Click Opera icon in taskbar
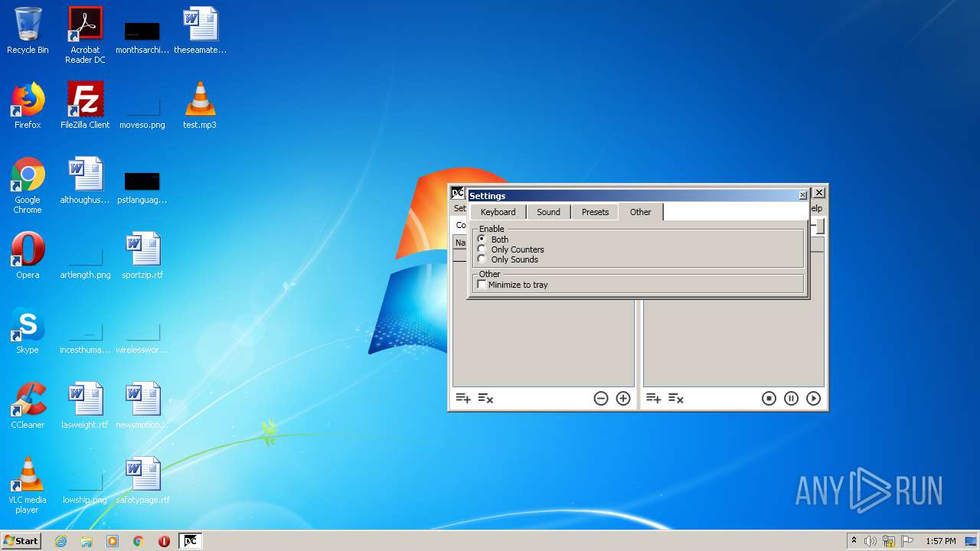Screen dimensions: 980x551 click(164, 541)
